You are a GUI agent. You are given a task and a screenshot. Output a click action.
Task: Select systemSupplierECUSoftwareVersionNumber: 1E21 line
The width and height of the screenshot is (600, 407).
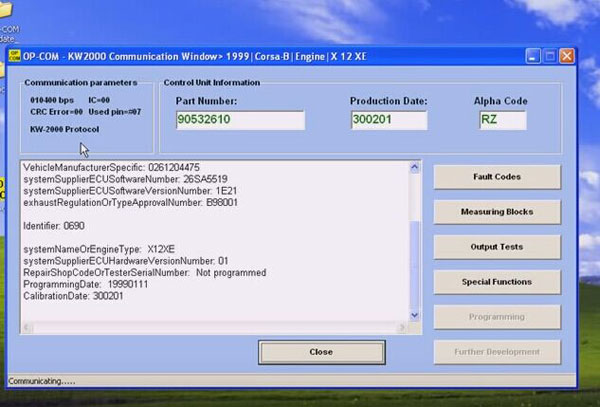pos(130,191)
